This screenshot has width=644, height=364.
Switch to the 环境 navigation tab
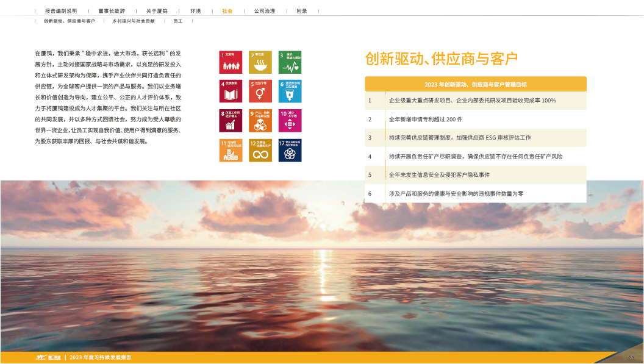click(x=195, y=11)
